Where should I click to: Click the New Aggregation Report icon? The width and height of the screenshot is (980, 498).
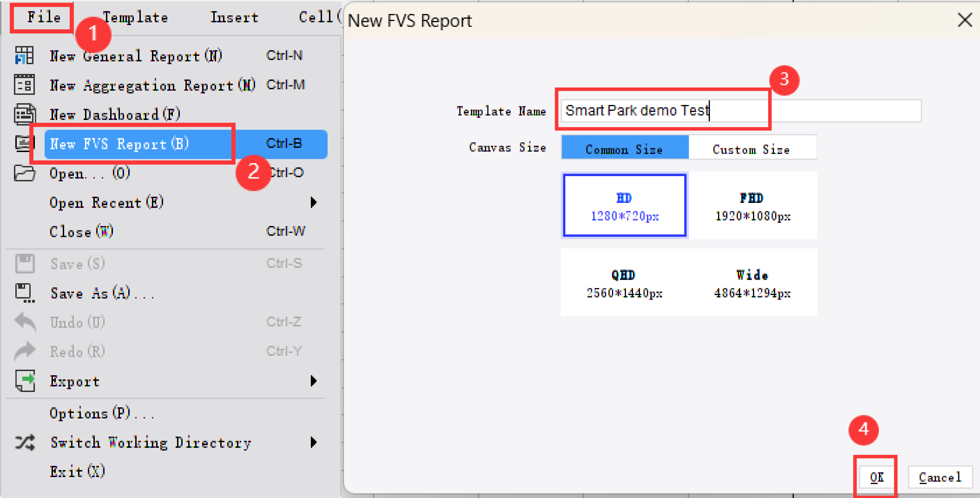pyautogui.click(x=24, y=84)
